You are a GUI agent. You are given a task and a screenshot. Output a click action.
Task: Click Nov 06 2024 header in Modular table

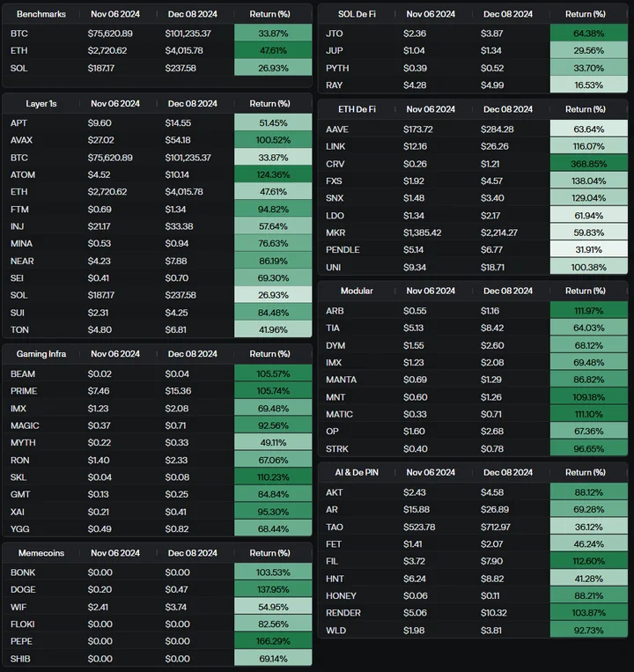coord(431,291)
